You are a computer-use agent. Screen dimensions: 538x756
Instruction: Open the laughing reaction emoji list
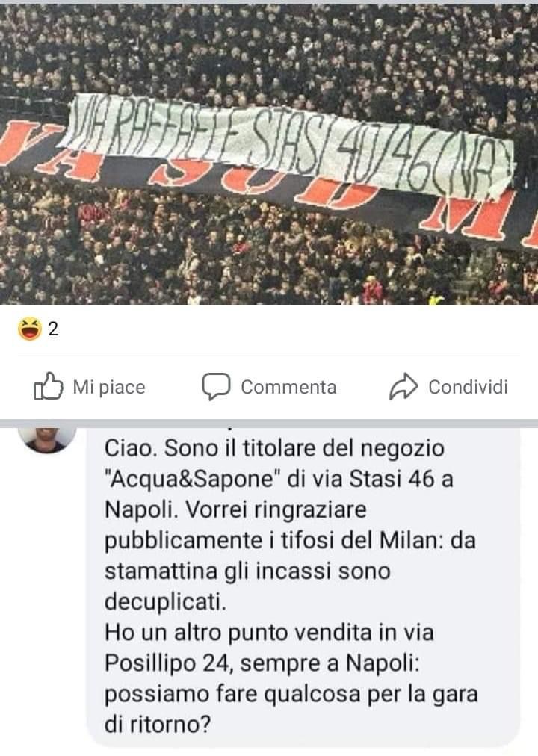coord(29,329)
